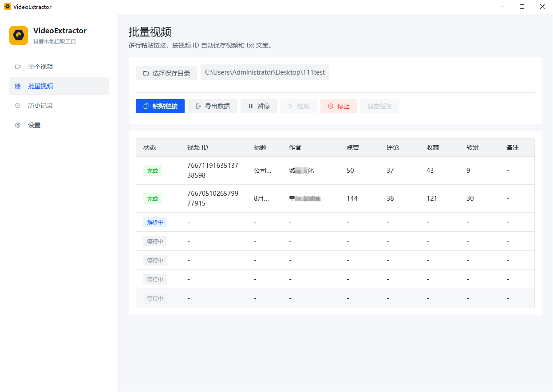Click the 收藏 column header
This screenshot has width=553, height=392.
433,147
